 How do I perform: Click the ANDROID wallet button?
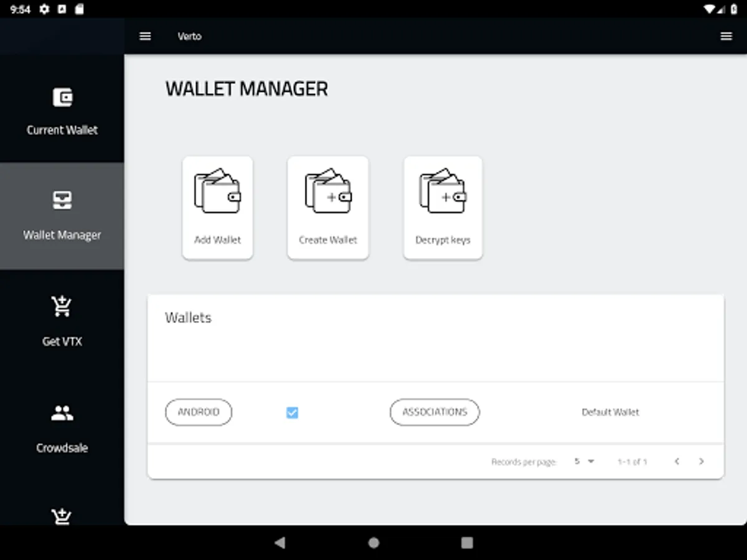pyautogui.click(x=199, y=412)
